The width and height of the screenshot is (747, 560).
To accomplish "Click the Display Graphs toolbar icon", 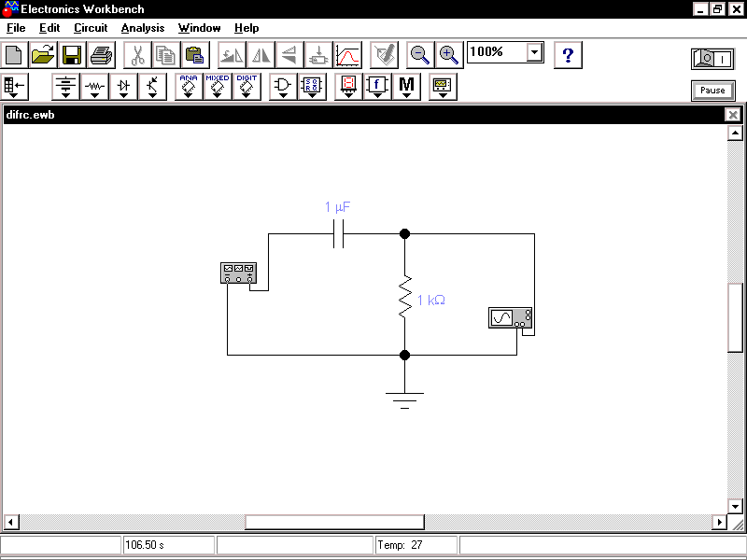I will 348,55.
